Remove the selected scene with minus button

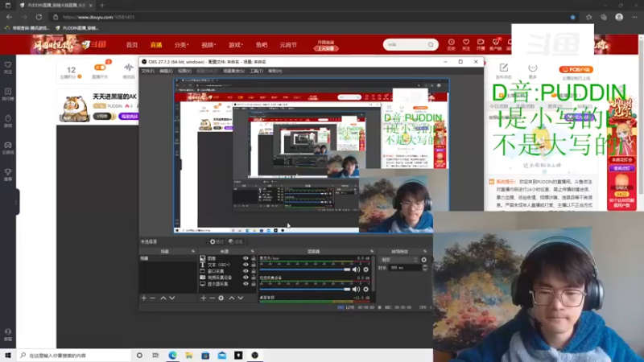coord(153,298)
